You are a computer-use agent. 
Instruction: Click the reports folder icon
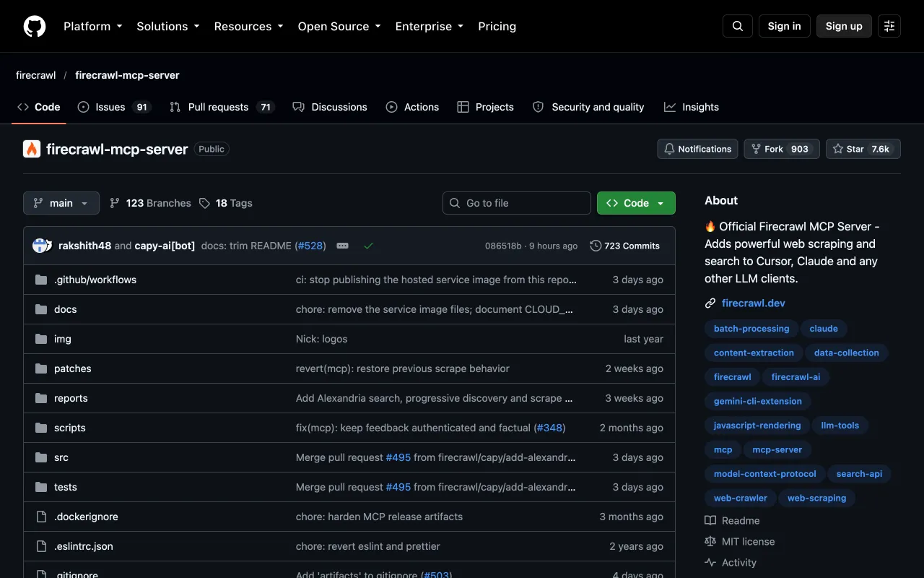pyautogui.click(x=41, y=398)
